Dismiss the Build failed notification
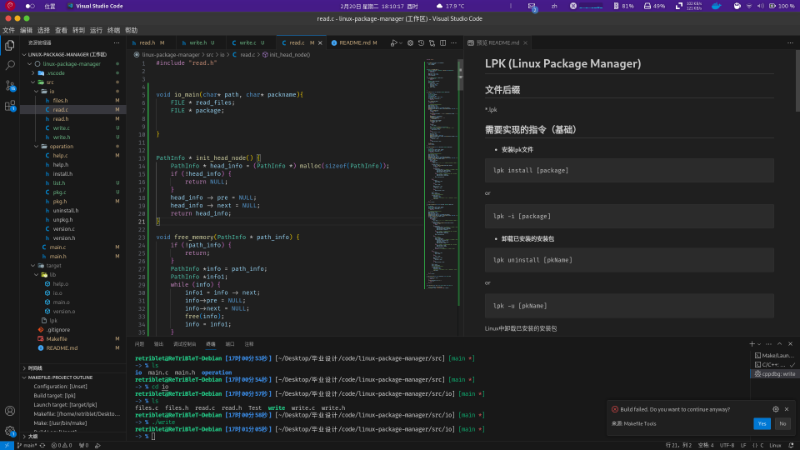The image size is (800, 450). (x=787, y=409)
